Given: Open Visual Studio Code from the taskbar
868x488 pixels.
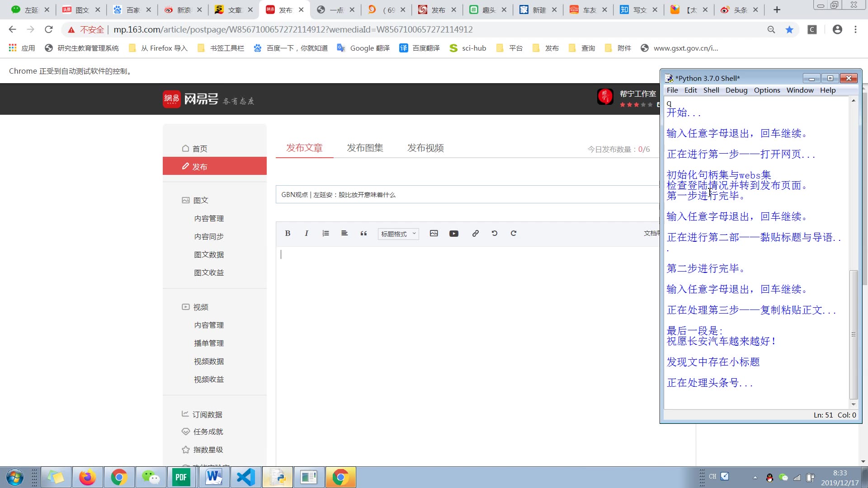Looking at the screenshot, I should tap(245, 478).
